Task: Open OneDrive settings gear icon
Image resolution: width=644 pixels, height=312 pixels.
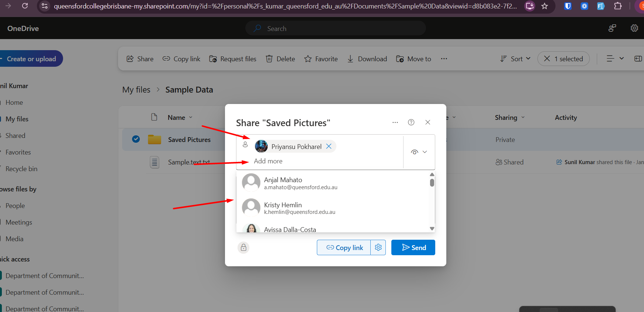Action: pos(634,28)
